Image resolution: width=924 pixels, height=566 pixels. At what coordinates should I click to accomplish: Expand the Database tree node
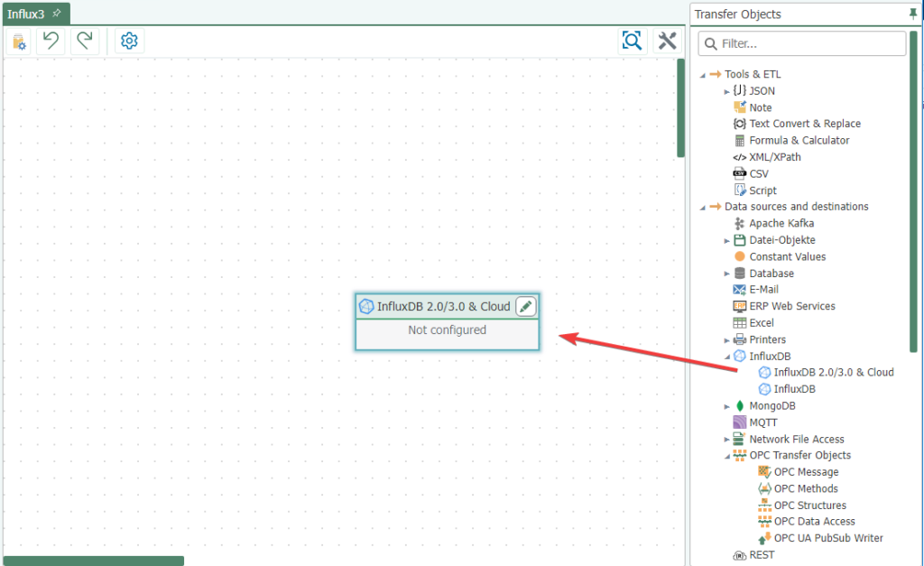tap(727, 274)
